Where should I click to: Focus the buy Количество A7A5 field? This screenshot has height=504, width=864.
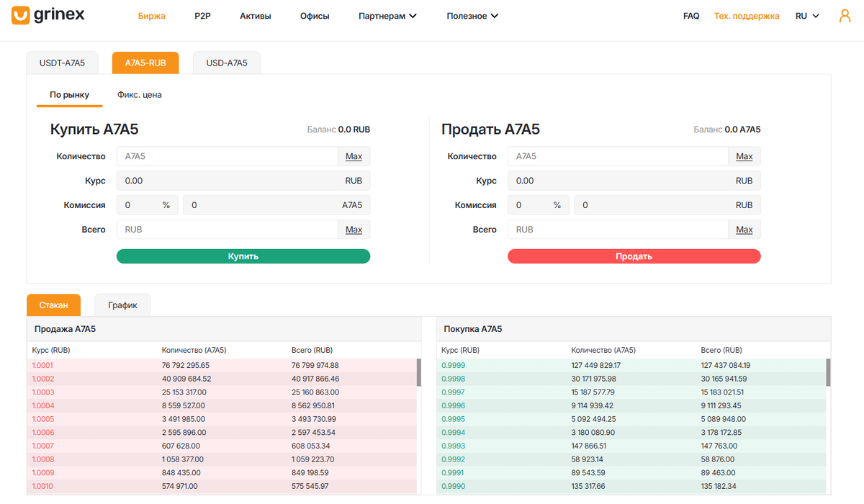(227, 156)
